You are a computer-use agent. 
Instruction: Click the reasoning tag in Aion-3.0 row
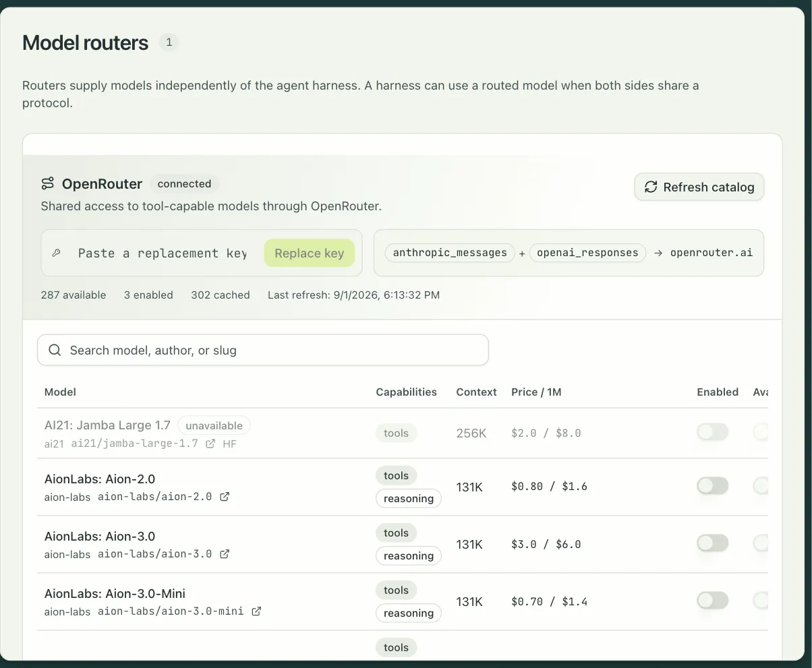[x=409, y=555]
